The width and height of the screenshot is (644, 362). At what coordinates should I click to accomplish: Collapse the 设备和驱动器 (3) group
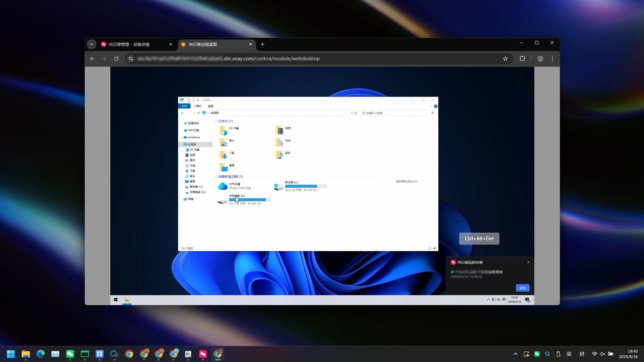tap(216, 177)
